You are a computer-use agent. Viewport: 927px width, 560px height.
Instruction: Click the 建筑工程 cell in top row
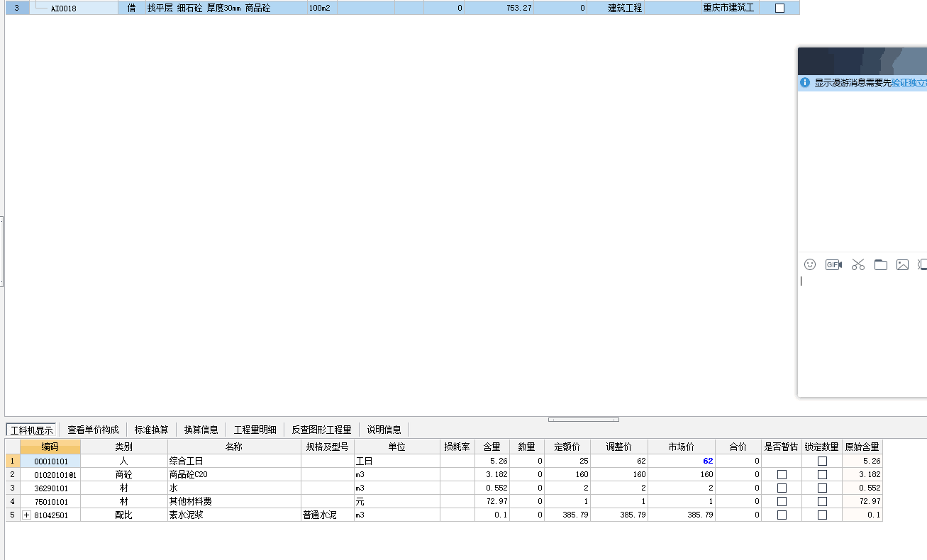(616, 9)
